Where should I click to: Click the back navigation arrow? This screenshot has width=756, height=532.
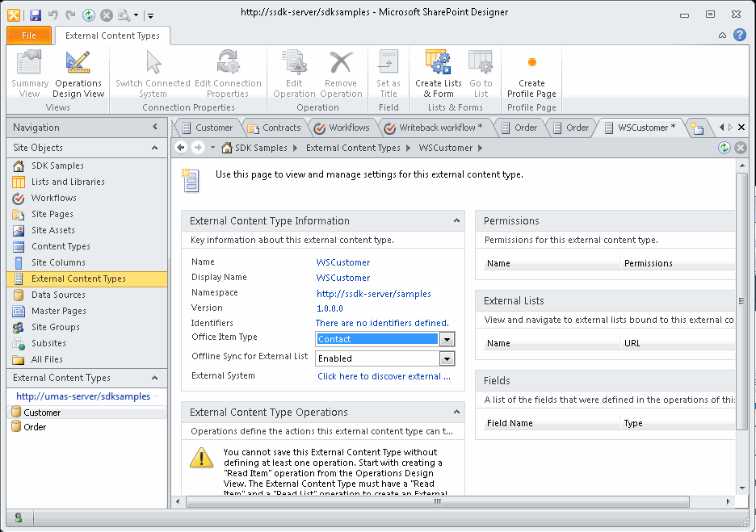[181, 148]
